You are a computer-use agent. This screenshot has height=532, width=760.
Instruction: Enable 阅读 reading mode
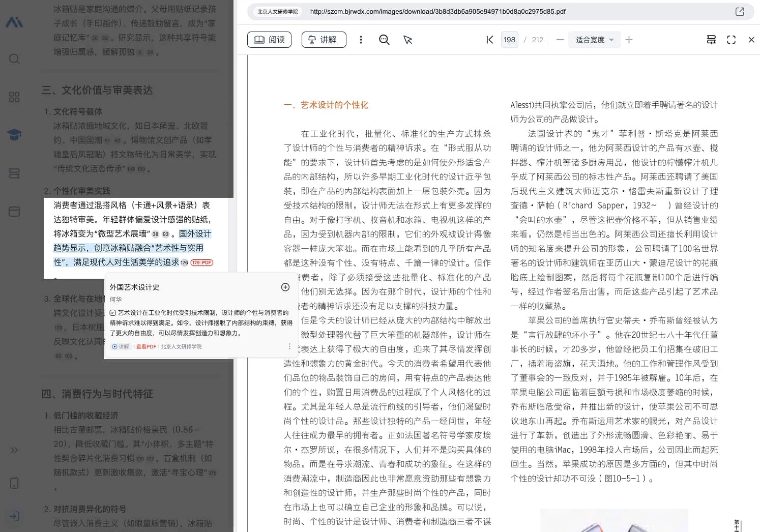[x=269, y=39]
